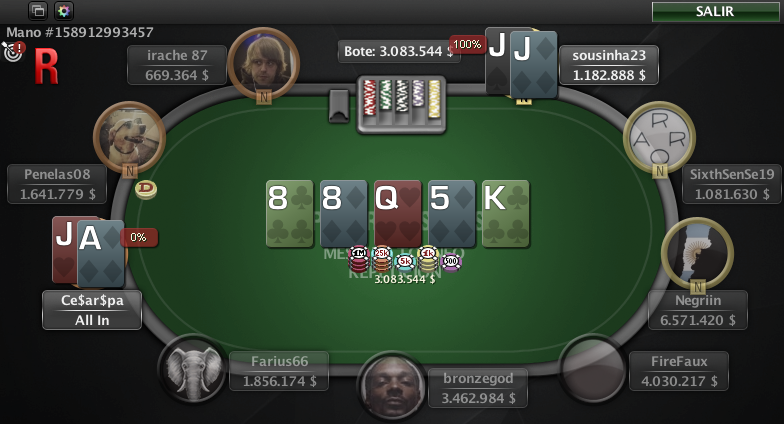784x424 pixels.
Task: Click the red R replayer icon
Action: pos(46,66)
